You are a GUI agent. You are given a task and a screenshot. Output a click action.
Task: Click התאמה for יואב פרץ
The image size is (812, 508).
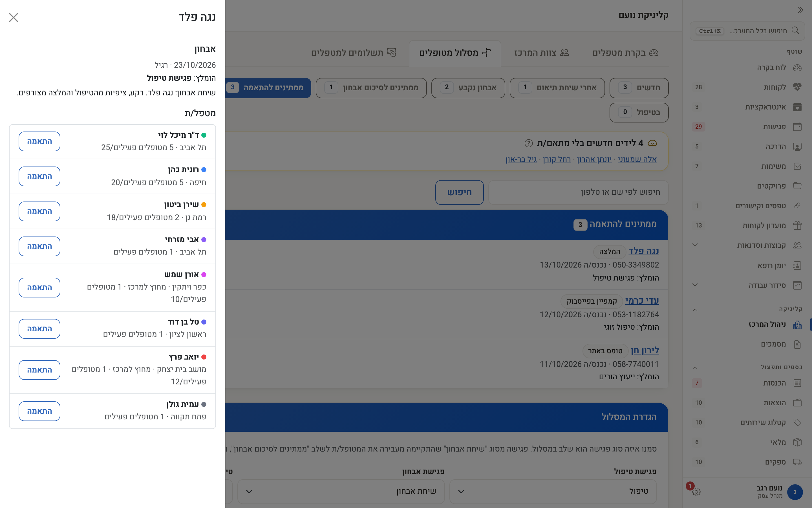tap(39, 370)
